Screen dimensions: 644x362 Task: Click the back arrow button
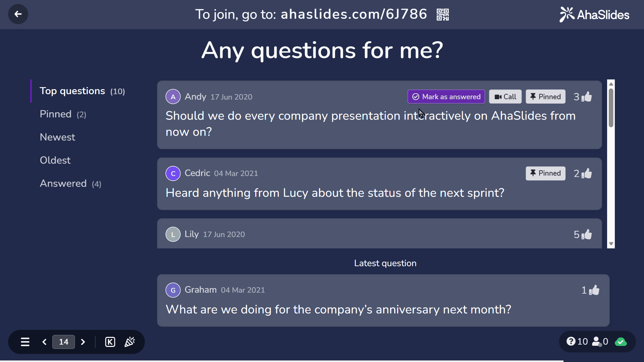coord(18,14)
